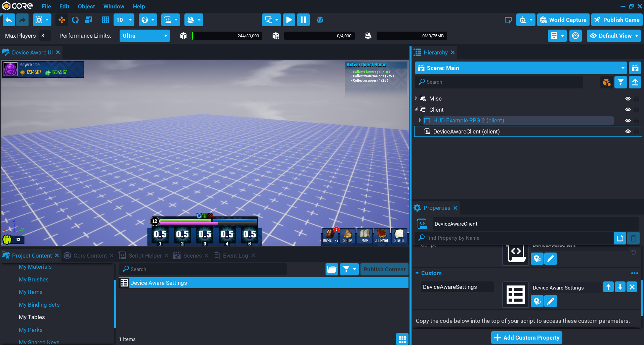The width and height of the screenshot is (644, 345).
Task: Open the Scene: Main dropdown
Action: tap(521, 68)
